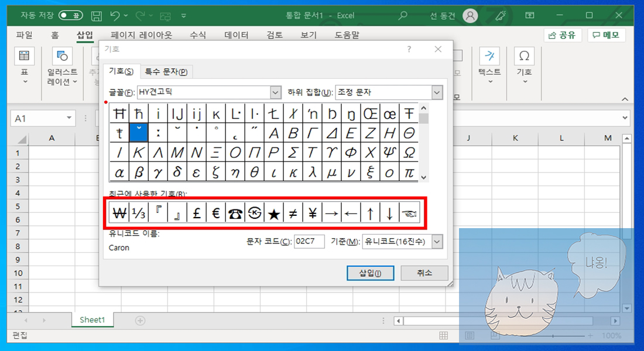Add a new sheet with plus icon

pyautogui.click(x=140, y=320)
